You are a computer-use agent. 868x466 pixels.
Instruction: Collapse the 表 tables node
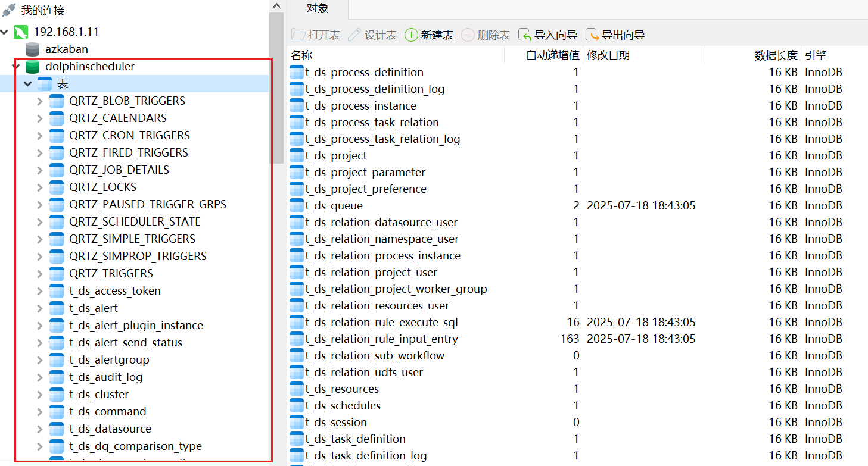pyautogui.click(x=27, y=84)
